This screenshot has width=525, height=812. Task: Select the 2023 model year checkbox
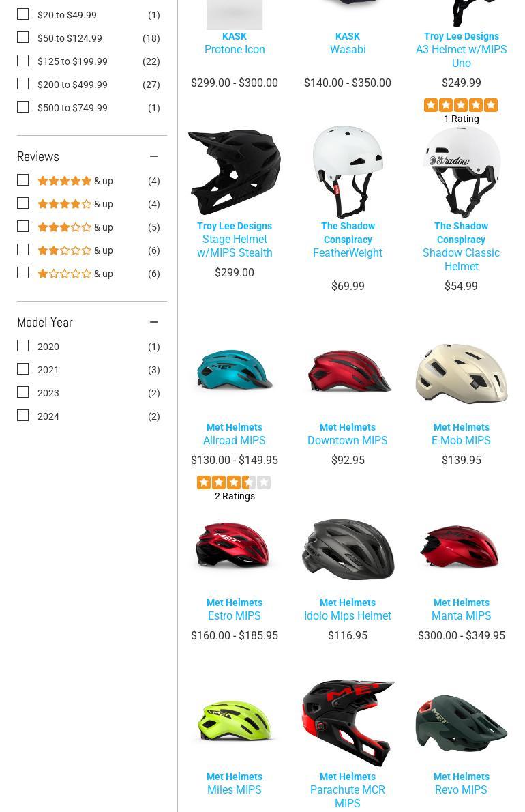(x=22, y=392)
